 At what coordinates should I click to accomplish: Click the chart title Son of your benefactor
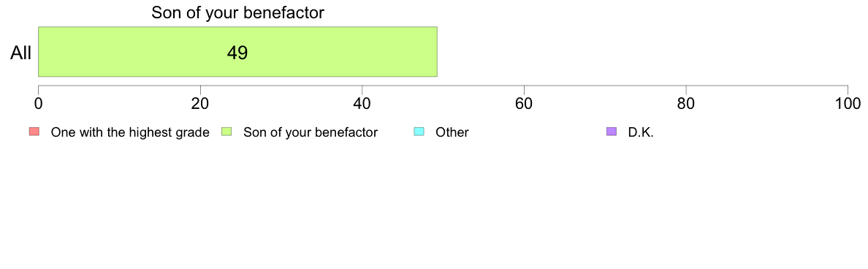(x=237, y=12)
